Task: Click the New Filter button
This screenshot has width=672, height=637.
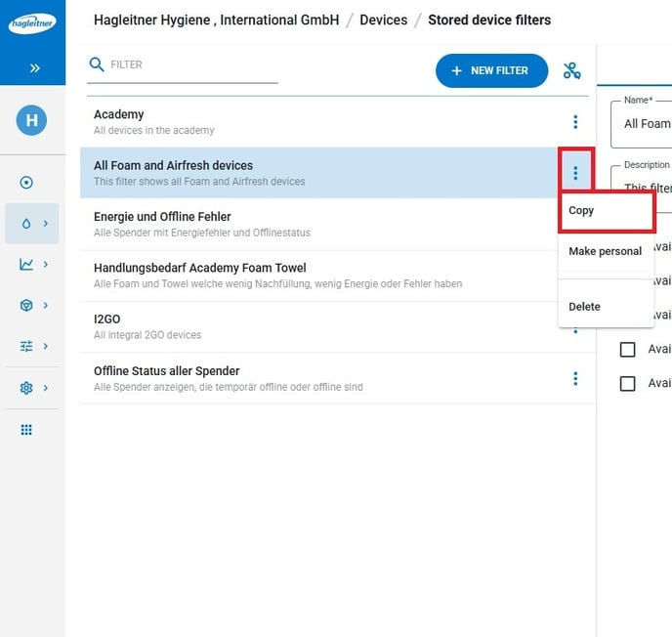Action: (491, 70)
